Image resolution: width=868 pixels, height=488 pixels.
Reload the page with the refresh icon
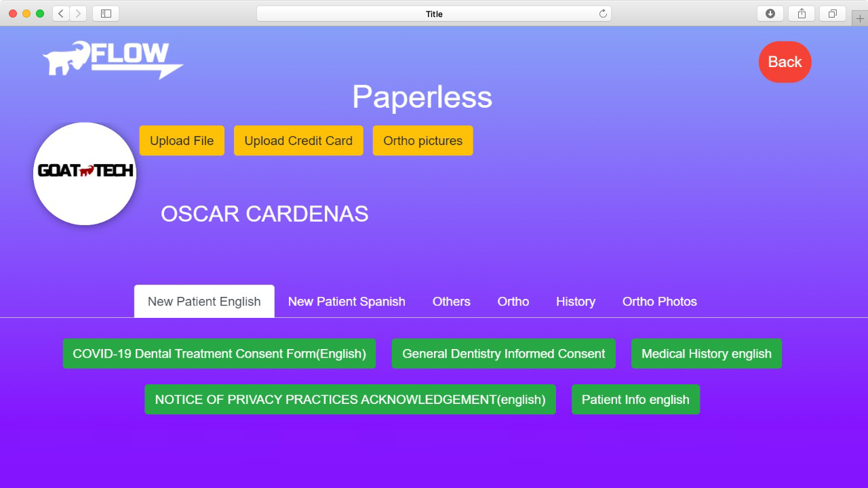coord(602,14)
